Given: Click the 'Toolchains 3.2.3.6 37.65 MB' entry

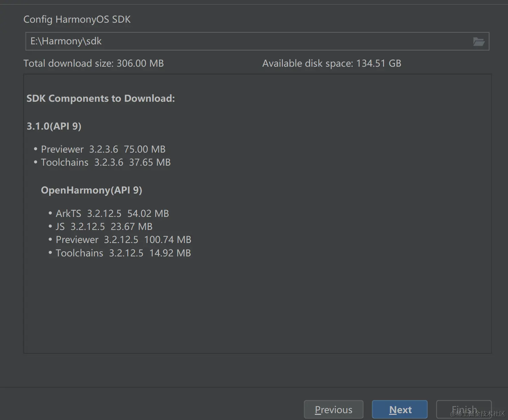Looking at the screenshot, I should (x=106, y=162).
